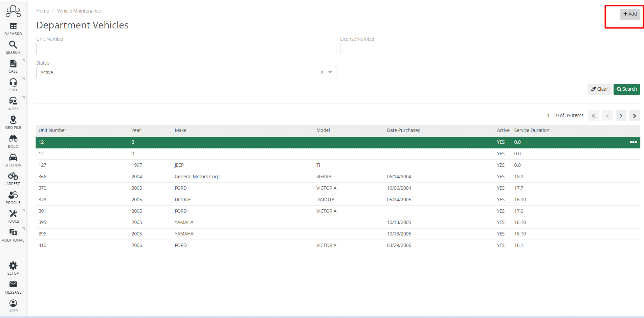This screenshot has width=644, height=318.
Task: Follow the Home breadcrumb link
Action: [43, 11]
